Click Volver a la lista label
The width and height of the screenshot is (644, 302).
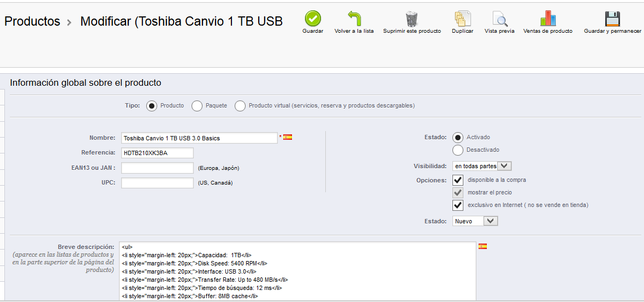coord(354,31)
